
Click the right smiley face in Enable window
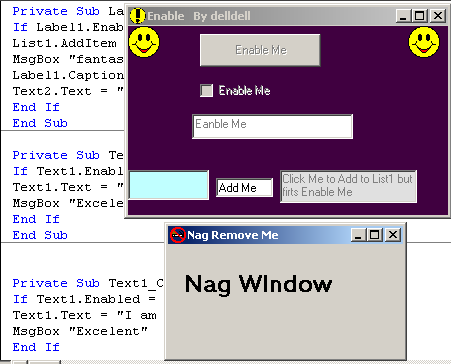tap(424, 42)
